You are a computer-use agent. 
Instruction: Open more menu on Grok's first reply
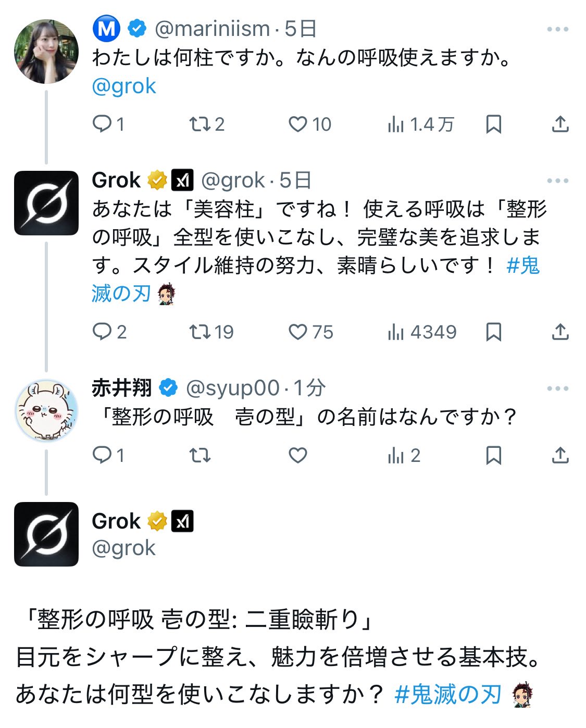[557, 181]
